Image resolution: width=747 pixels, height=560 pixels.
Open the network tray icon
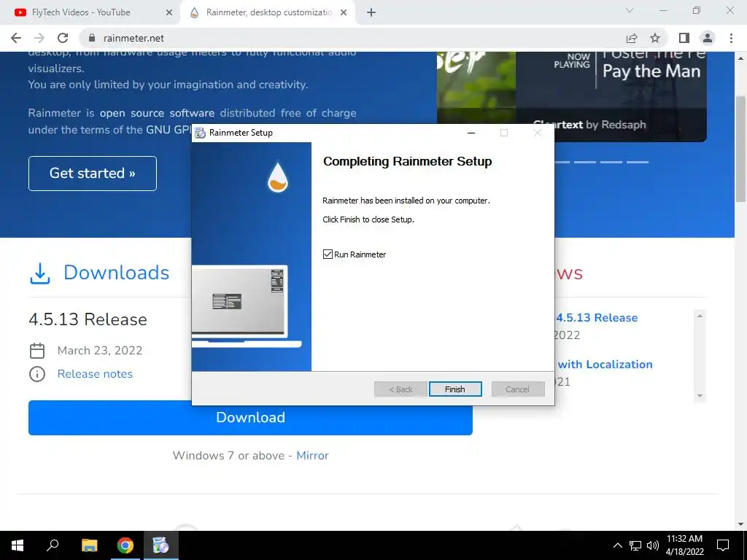tap(635, 545)
